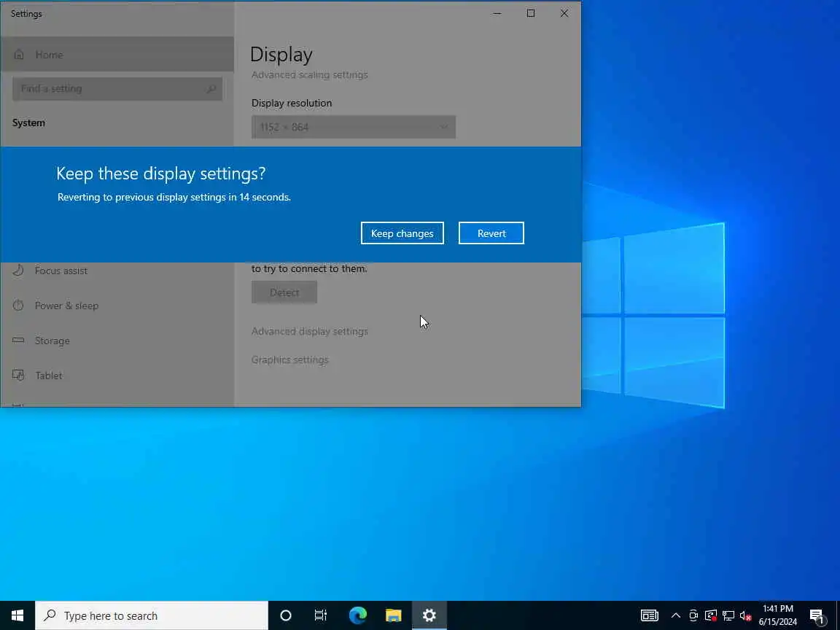
Task: Go to Home in Settings sidebar
Action: (117, 54)
